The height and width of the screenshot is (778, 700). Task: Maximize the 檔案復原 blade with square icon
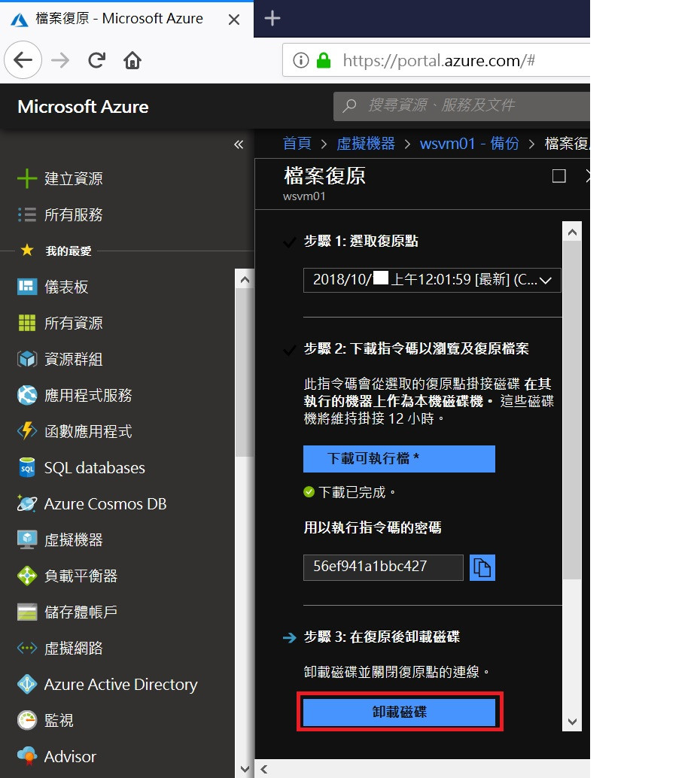(559, 176)
